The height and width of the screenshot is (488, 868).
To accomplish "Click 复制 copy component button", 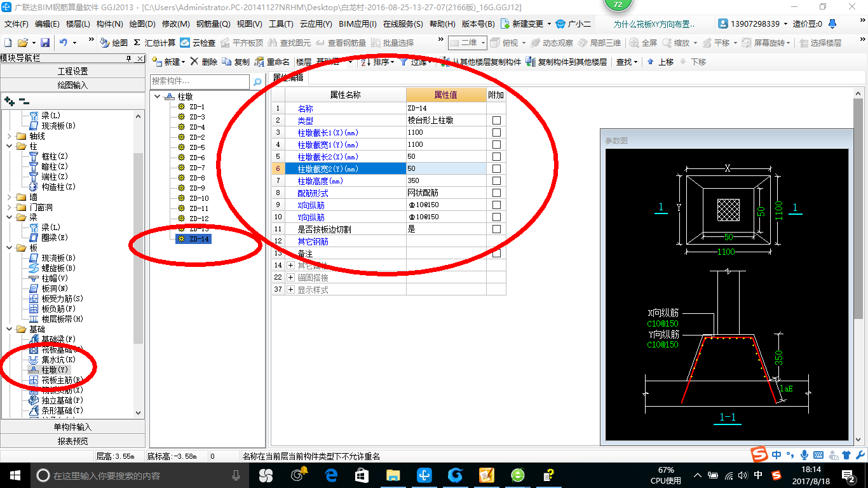I will 236,62.
